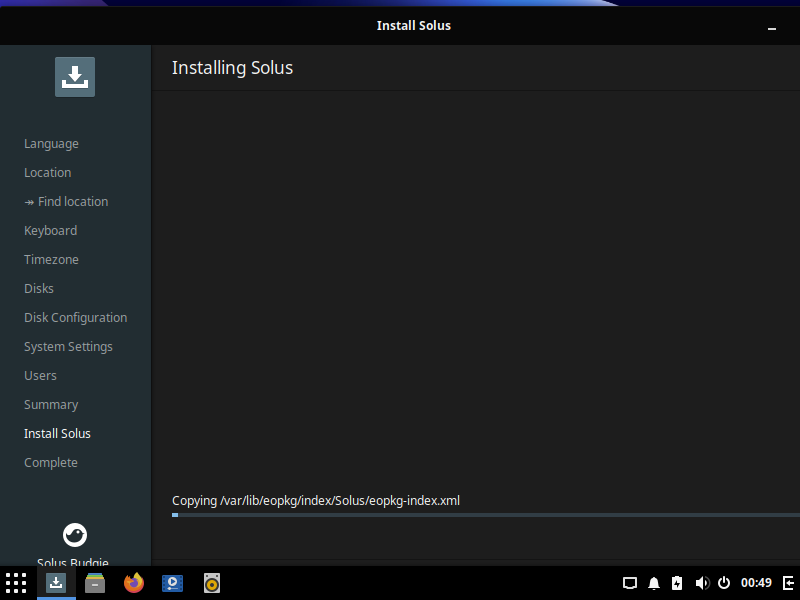Select the Disk Configuration step
Image resolution: width=800 pixels, height=600 pixels.
click(x=76, y=318)
